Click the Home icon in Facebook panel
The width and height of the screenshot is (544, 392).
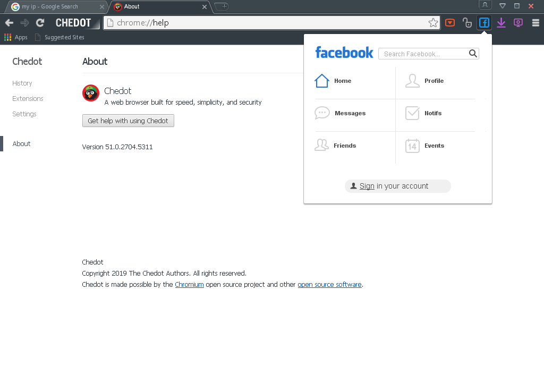pyautogui.click(x=321, y=80)
